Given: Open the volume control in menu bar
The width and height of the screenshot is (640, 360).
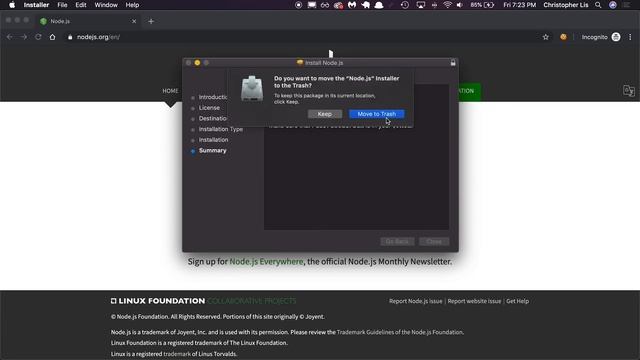Looking at the screenshot, I should (x=460, y=5).
